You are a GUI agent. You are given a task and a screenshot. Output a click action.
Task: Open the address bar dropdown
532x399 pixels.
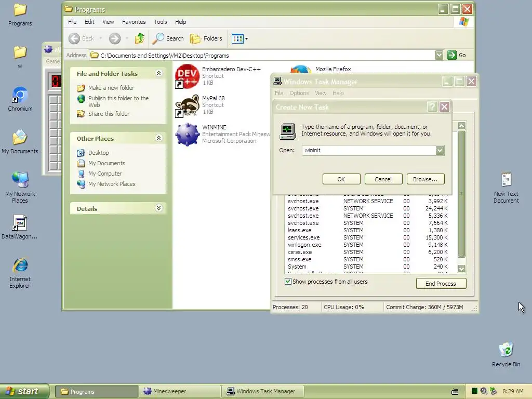(439, 55)
